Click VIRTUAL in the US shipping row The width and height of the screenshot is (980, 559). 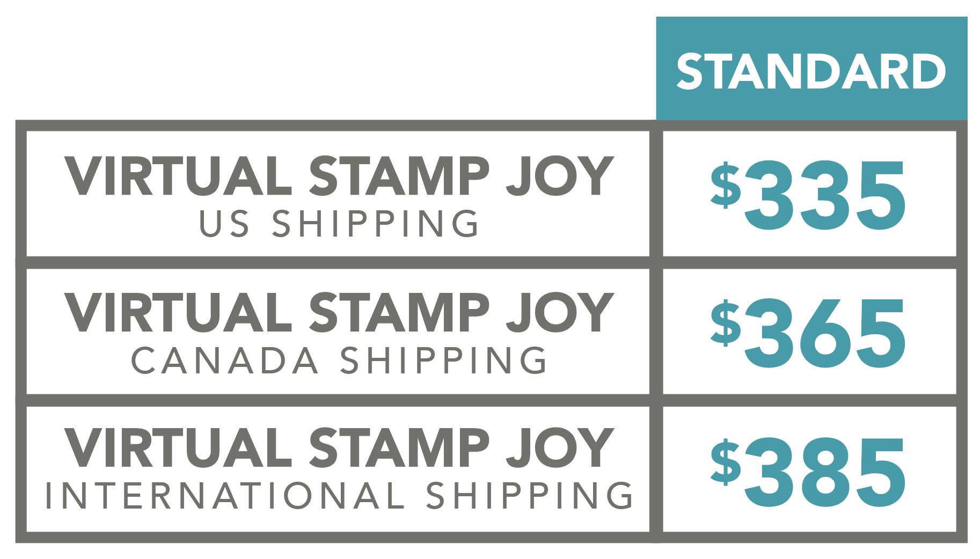point(178,176)
